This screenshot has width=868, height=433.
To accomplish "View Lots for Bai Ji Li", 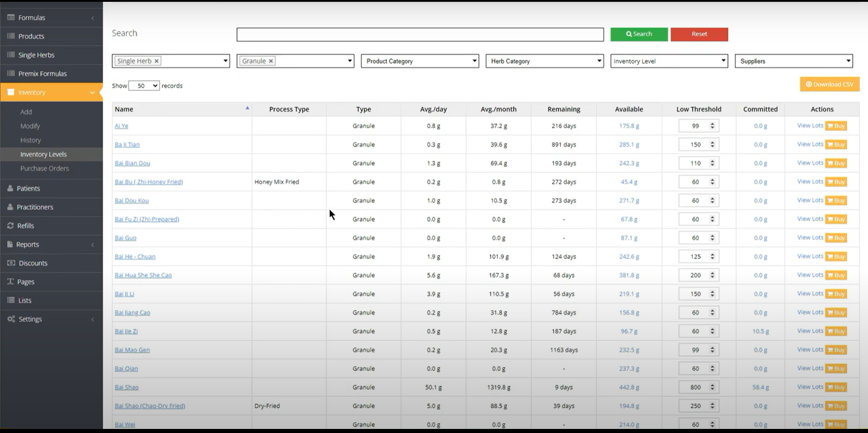I will tap(810, 293).
